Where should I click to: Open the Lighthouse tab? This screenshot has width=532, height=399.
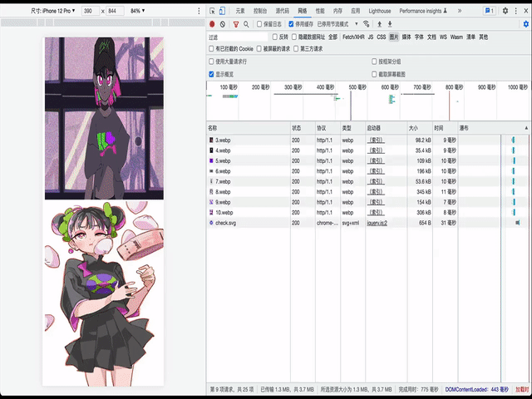pyautogui.click(x=380, y=11)
